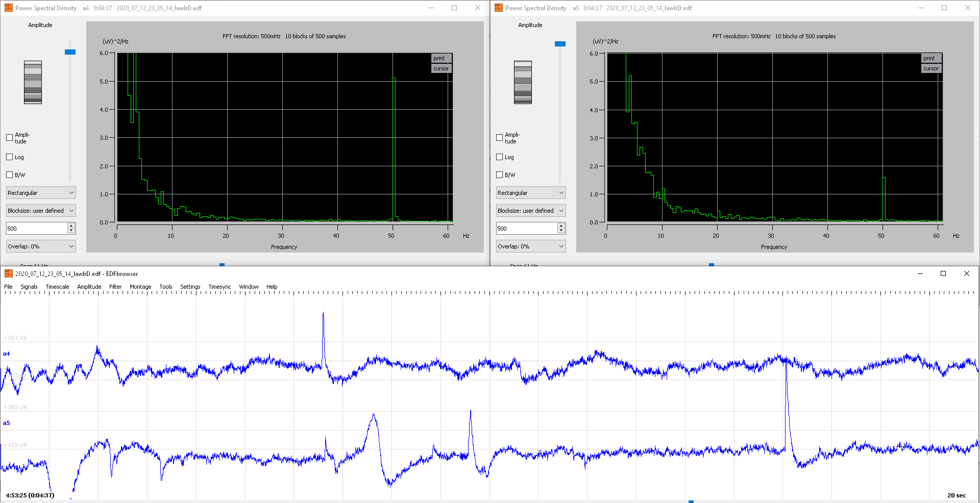Image resolution: width=980 pixels, height=503 pixels.
Task: Click the position slider handle at the bottom of EDFbrowser
Action: point(691,501)
